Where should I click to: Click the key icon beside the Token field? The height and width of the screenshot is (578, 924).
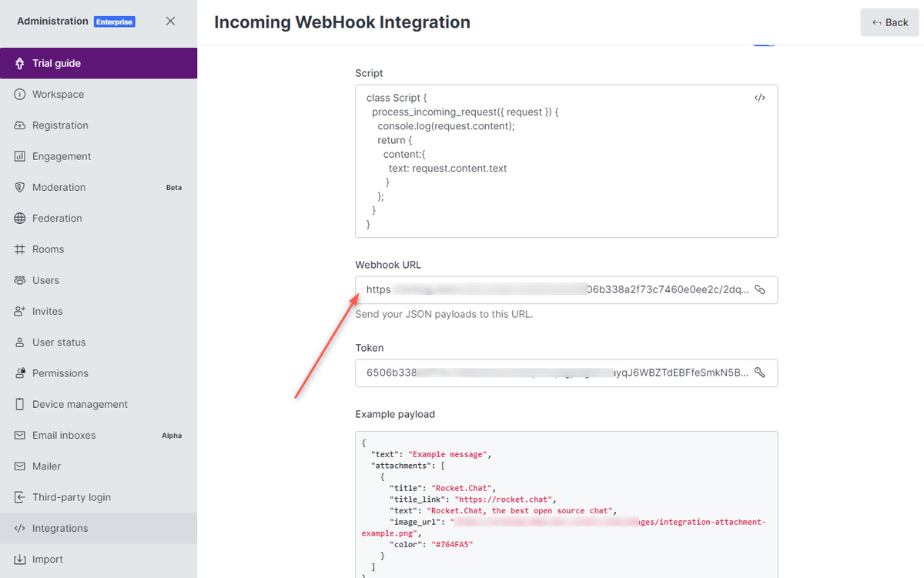click(760, 373)
